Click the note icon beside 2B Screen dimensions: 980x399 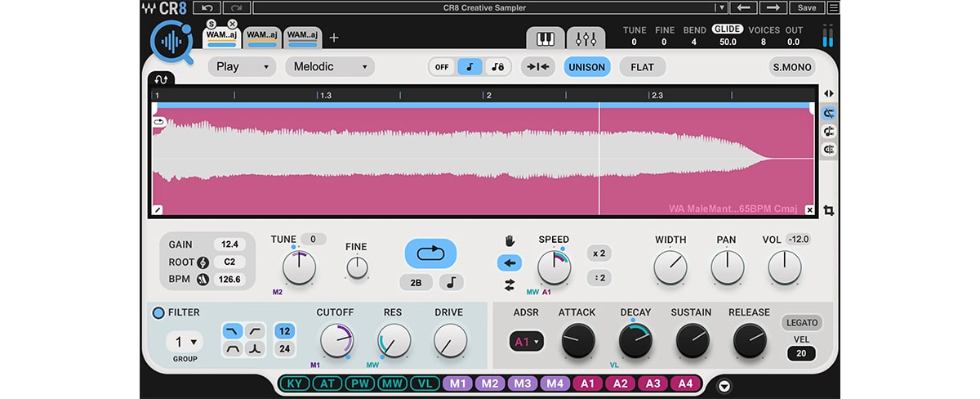[452, 282]
